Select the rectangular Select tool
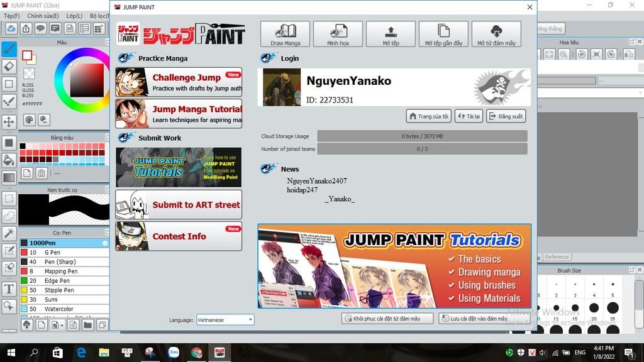The width and height of the screenshot is (644, 362). pyautogui.click(x=9, y=199)
